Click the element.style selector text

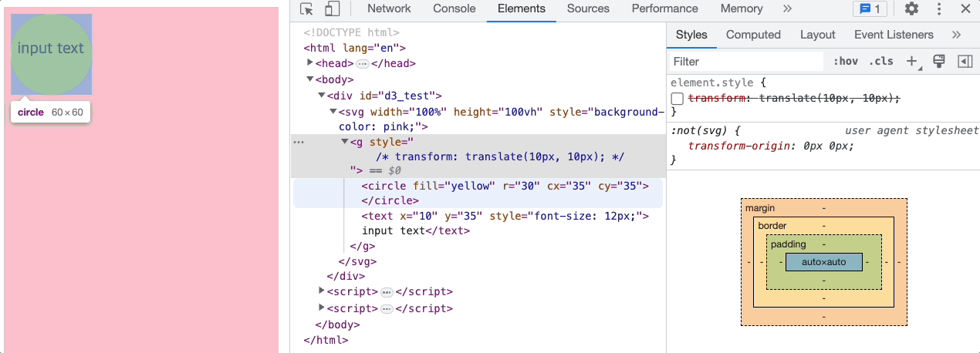tap(713, 82)
